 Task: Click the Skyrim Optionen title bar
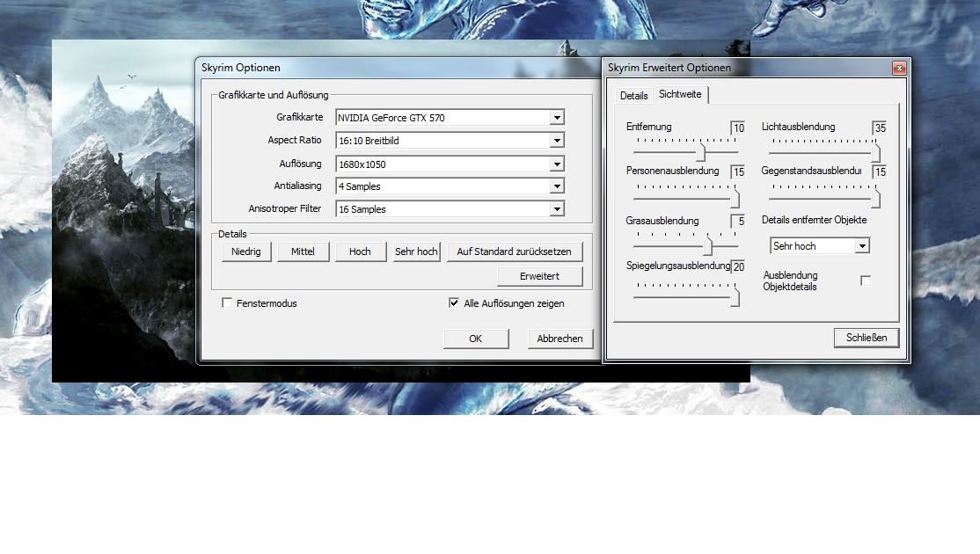tap(399, 68)
